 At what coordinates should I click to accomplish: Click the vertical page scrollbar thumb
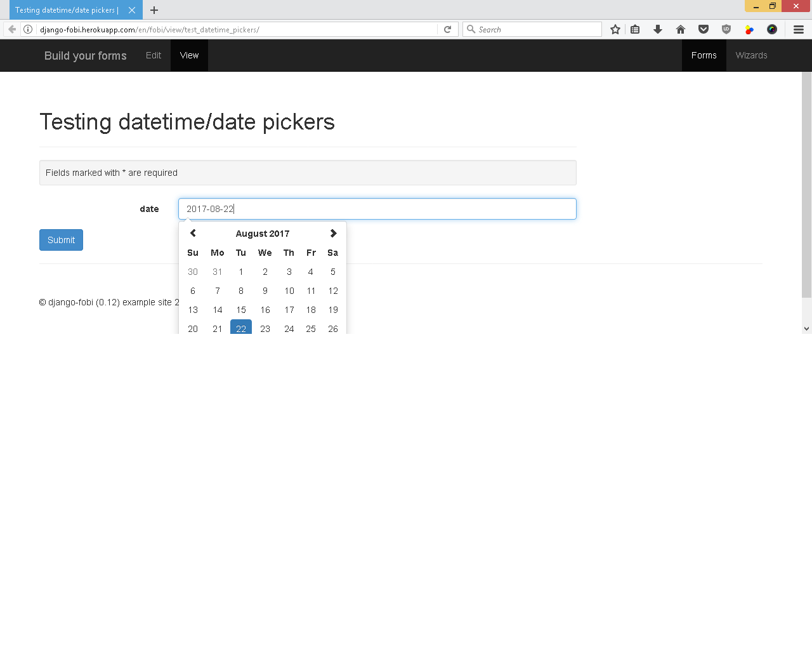click(x=806, y=185)
